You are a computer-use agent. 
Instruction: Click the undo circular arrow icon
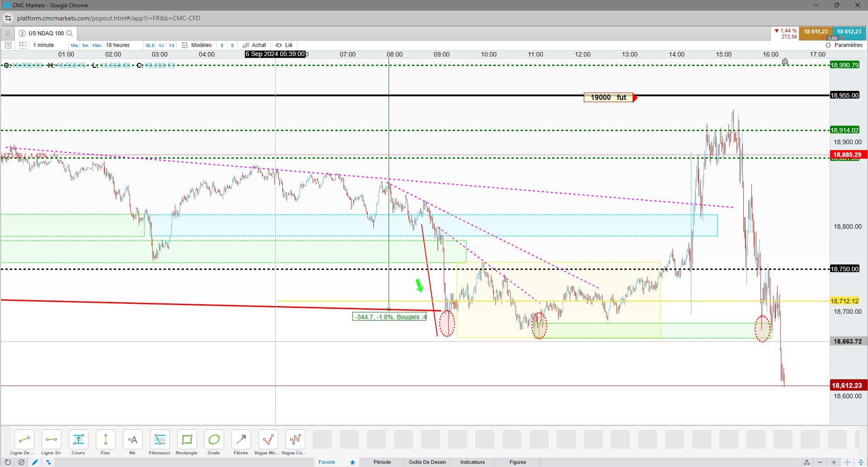(x=8, y=462)
